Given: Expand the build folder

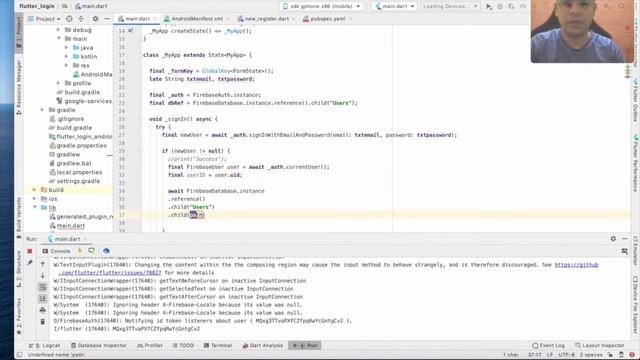Looking at the screenshot, I should pos(35,190).
